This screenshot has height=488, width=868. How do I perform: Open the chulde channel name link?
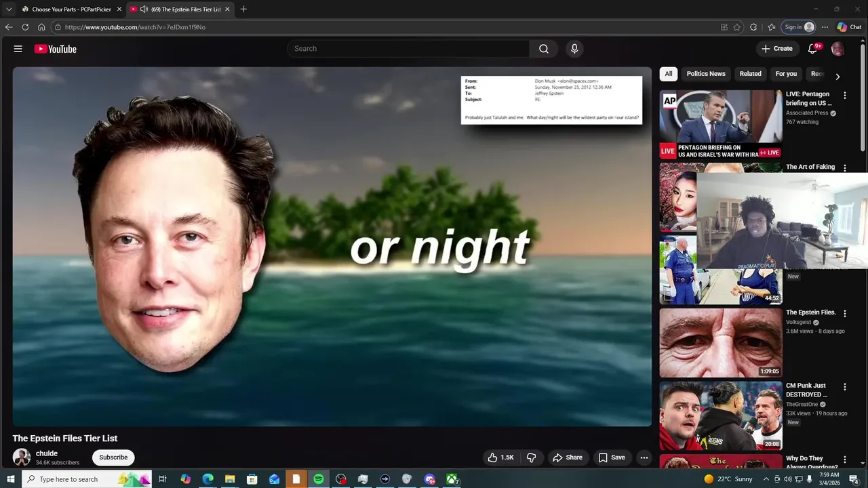tap(47, 453)
